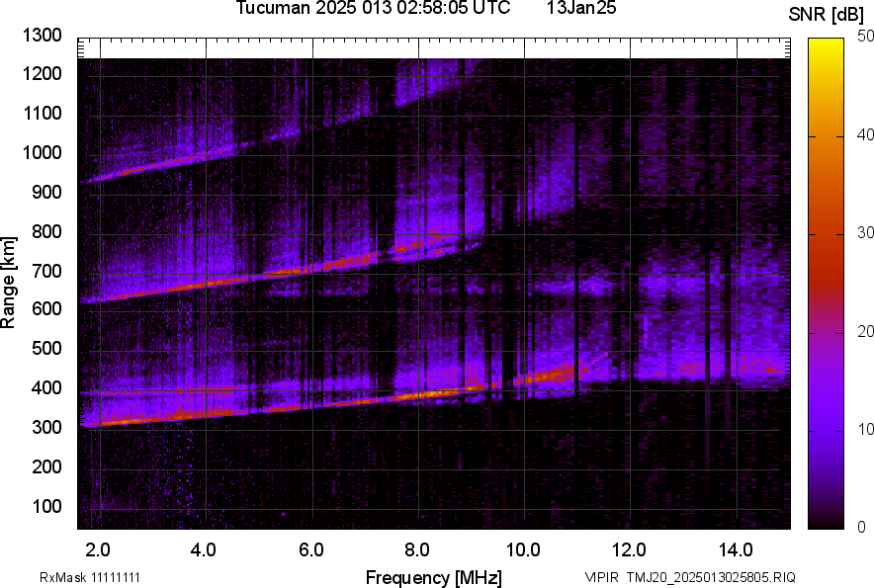This screenshot has width=874, height=588.
Task: Click the file name "VIPIR TMJ20_2025013025805.RIQ"
Action: [x=689, y=577]
